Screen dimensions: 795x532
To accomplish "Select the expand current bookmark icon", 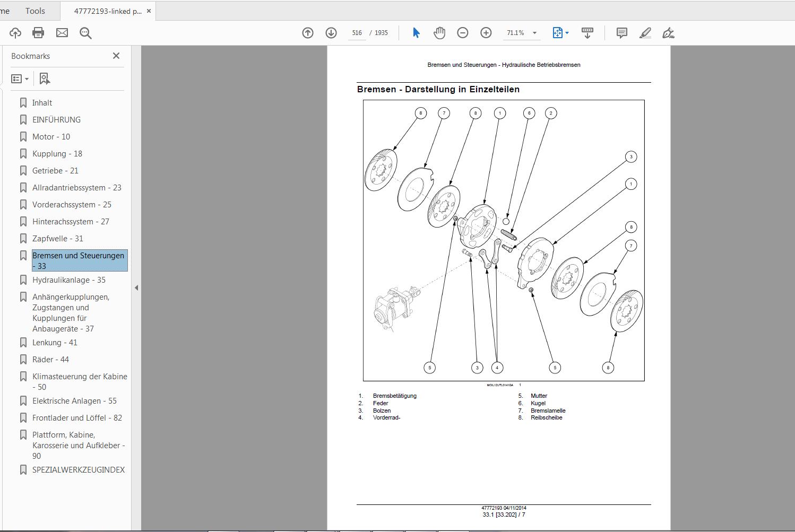I will 45,78.
